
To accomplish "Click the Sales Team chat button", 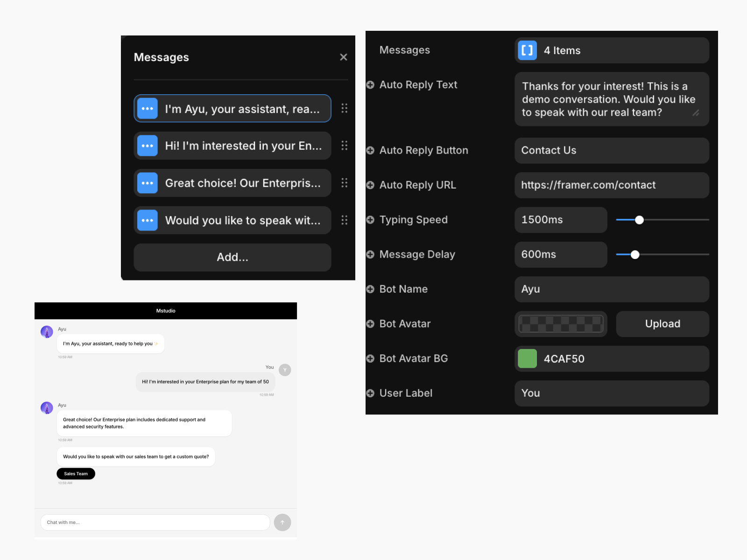I will click(x=76, y=474).
